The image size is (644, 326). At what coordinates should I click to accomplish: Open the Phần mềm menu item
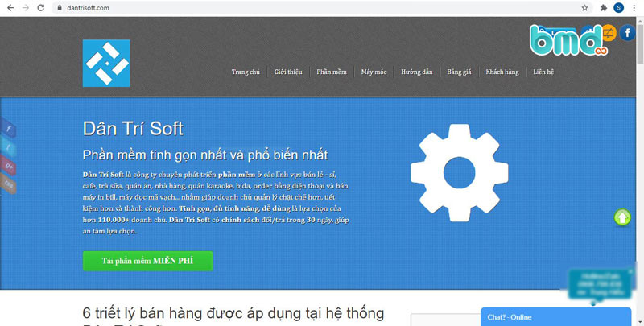coord(332,72)
